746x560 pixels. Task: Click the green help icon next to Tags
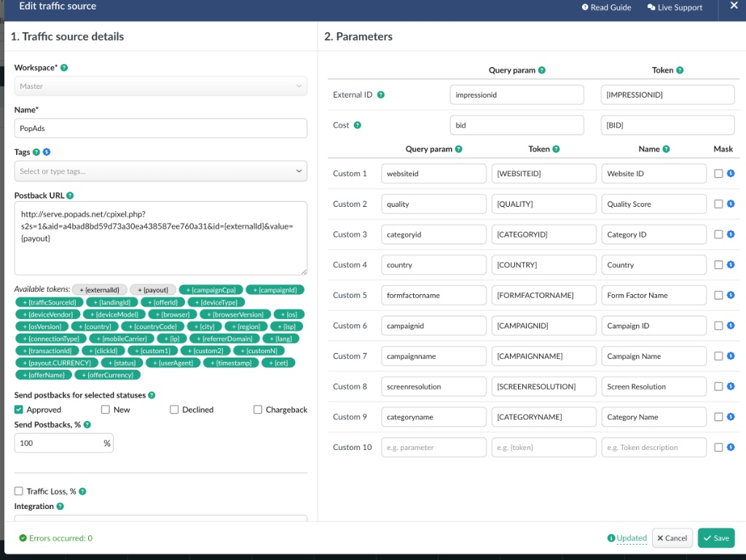click(36, 152)
